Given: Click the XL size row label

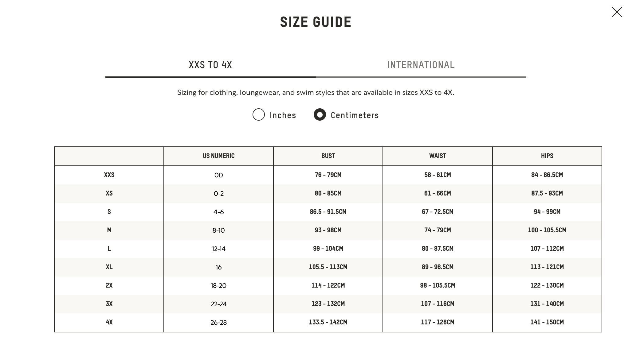Looking at the screenshot, I should pos(109,267).
